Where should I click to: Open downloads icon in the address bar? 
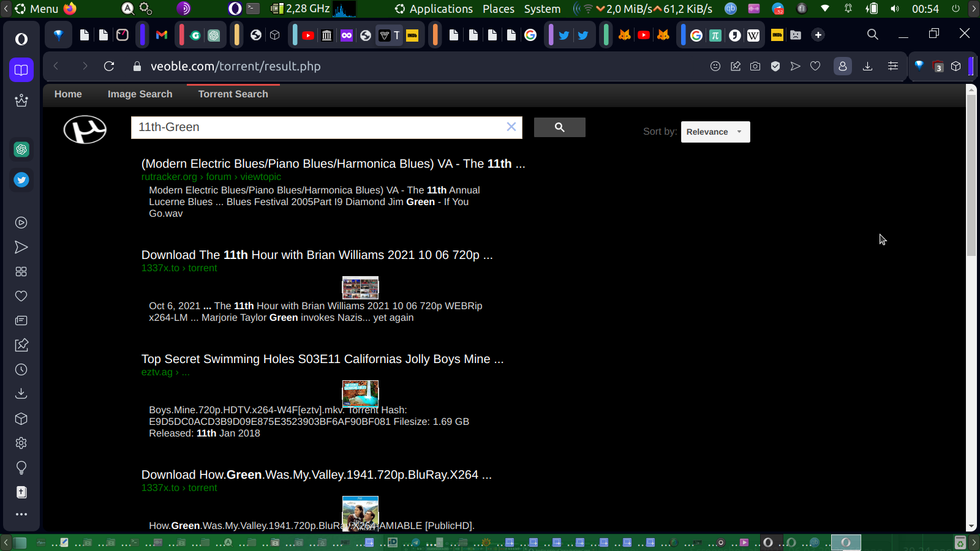[868, 66]
